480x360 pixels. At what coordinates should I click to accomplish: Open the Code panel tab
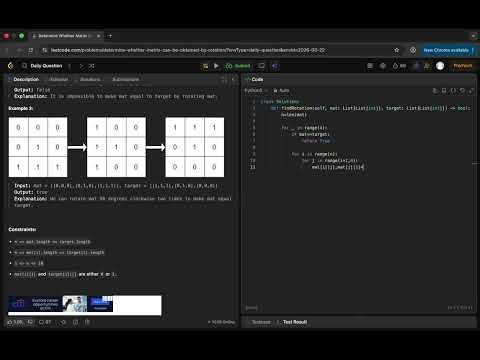(x=254, y=79)
